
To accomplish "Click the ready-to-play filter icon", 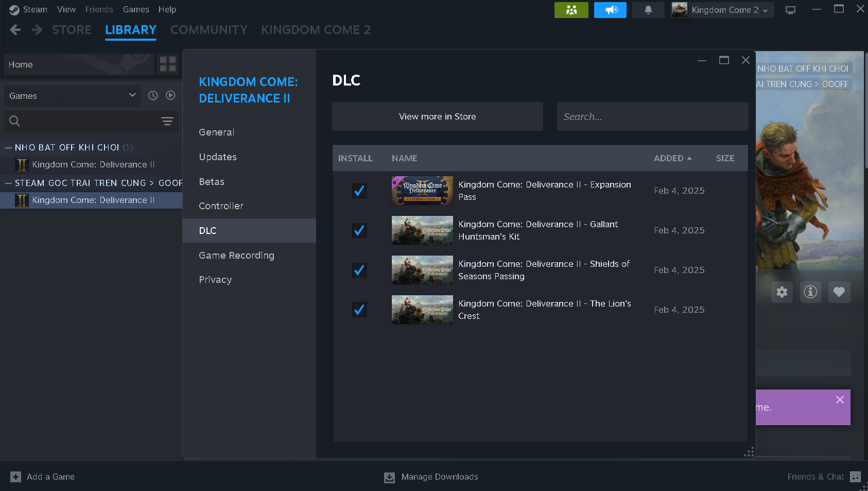I will click(171, 95).
